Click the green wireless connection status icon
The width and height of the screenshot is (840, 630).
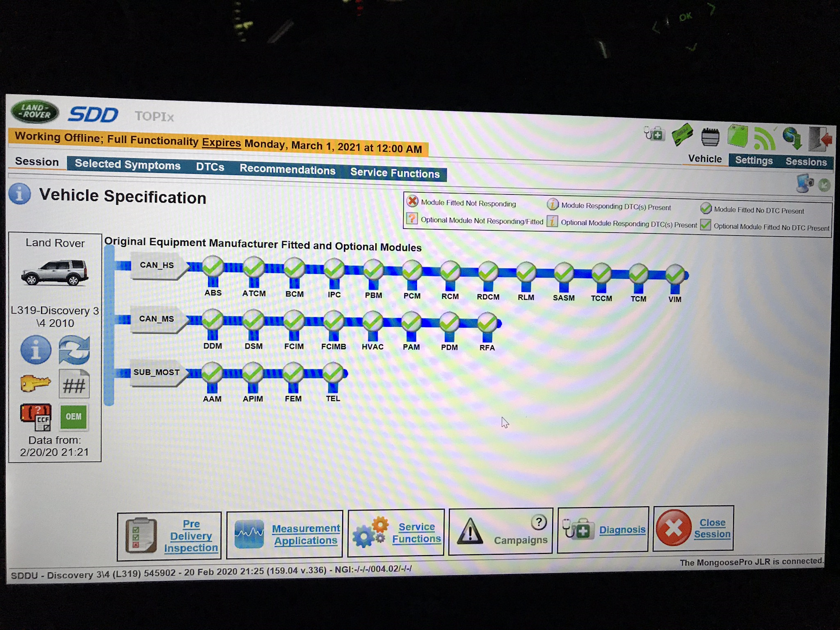point(764,138)
